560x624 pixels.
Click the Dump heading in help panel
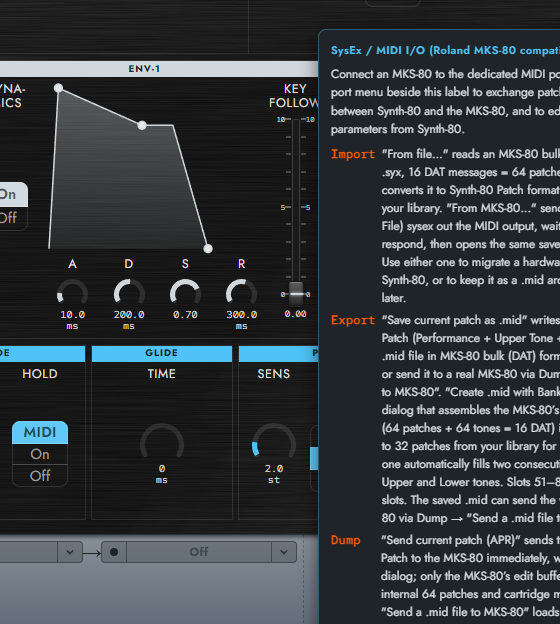click(x=345, y=540)
